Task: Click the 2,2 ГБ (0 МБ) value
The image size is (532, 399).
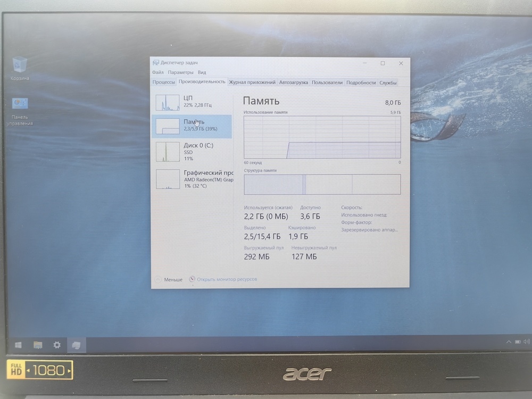Action: 266,217
